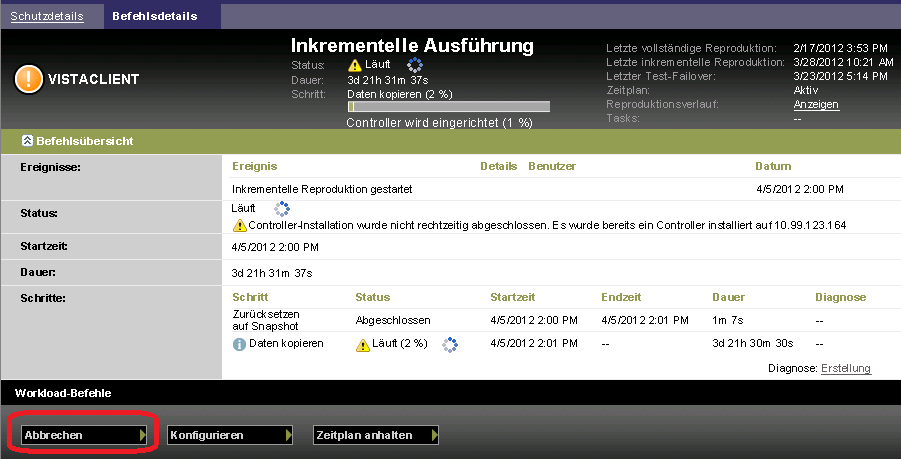
Task: Click the arrow on Zeitplan anhalten button
Action: (434, 435)
